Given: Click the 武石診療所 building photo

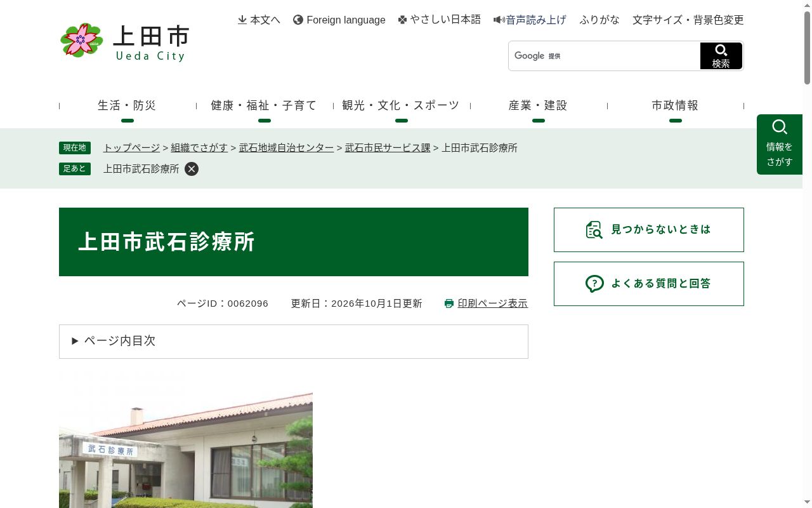Looking at the screenshot, I should [x=186, y=440].
